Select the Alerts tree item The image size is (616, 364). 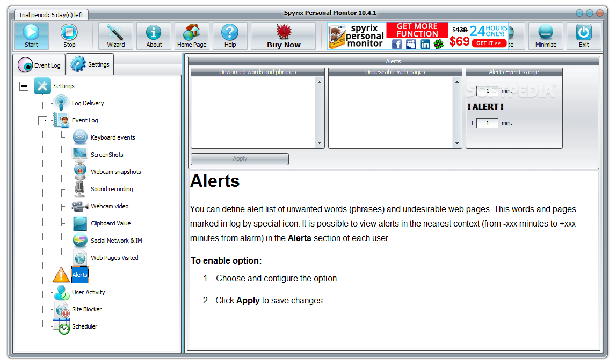pos(79,275)
